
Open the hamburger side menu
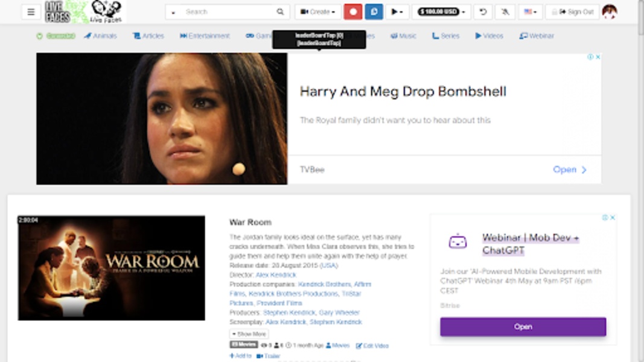tap(31, 12)
